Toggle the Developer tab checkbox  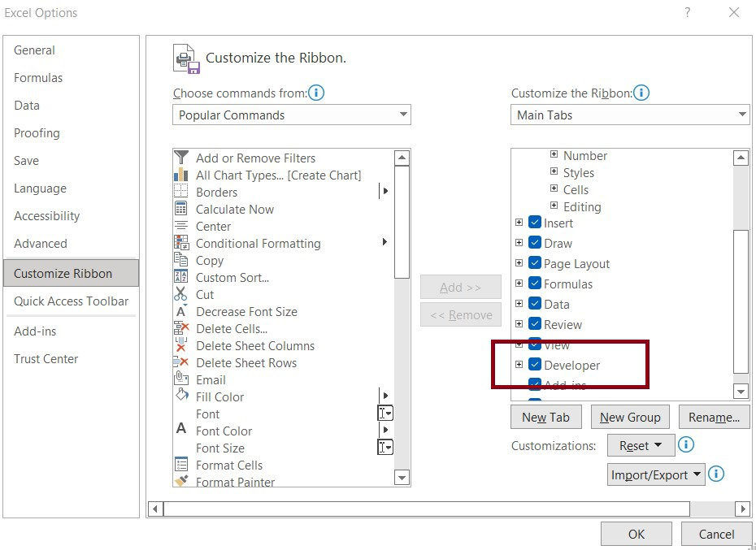tap(535, 364)
